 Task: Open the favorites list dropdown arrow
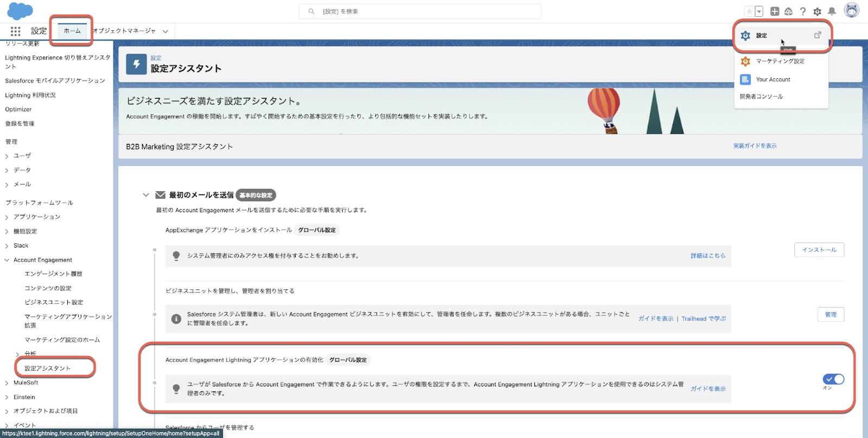tap(759, 11)
